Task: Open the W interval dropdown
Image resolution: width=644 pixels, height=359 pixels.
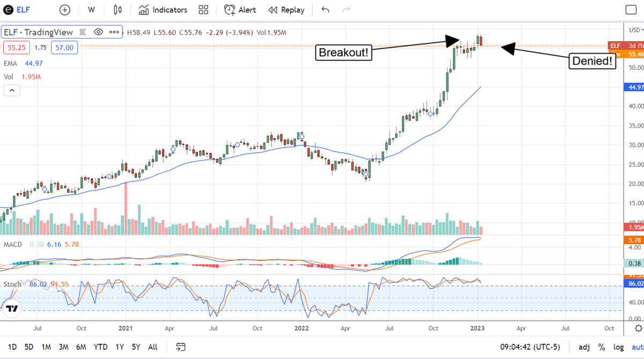Action: pos(91,10)
